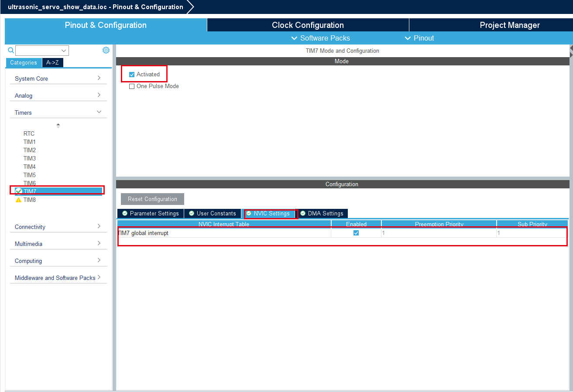This screenshot has height=392, width=573.
Task: Collapse the Timers category
Action: coord(58,112)
